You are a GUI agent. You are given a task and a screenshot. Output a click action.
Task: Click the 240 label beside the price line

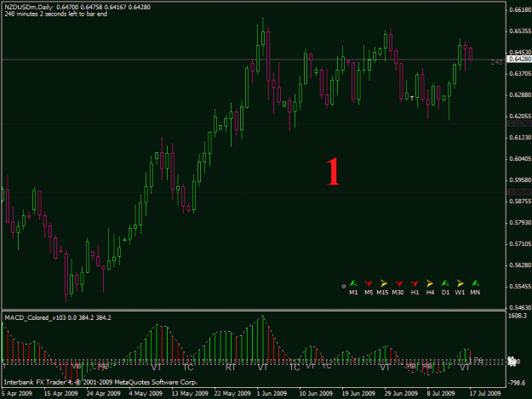click(x=497, y=62)
